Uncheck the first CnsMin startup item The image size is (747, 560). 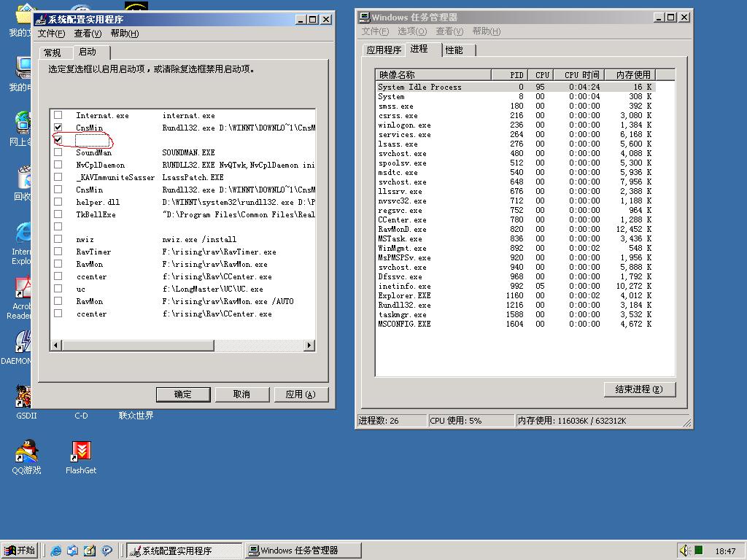[58, 127]
